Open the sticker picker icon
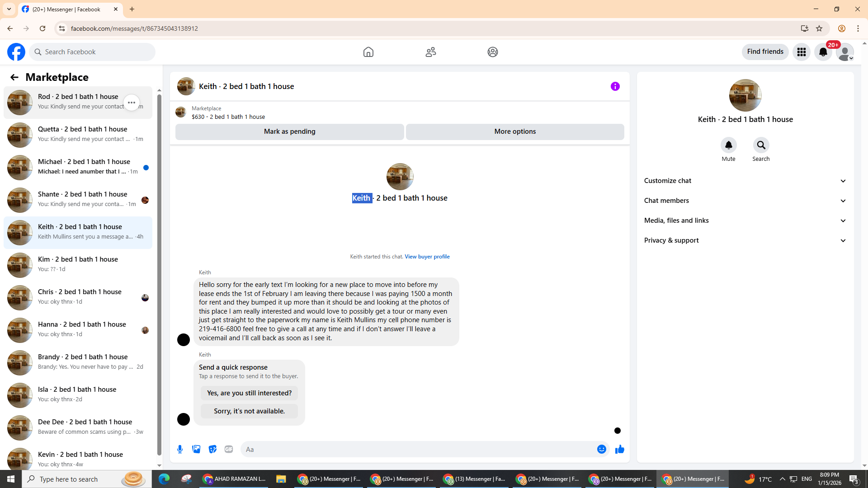The height and width of the screenshot is (488, 868). [x=212, y=449]
